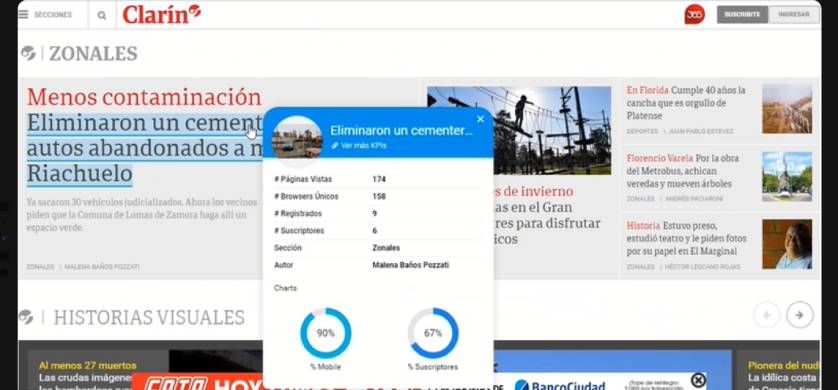This screenshot has width=838, height=390.
Task: Click the next arrow in Historias Visuales carousel
Action: pyautogui.click(x=800, y=315)
